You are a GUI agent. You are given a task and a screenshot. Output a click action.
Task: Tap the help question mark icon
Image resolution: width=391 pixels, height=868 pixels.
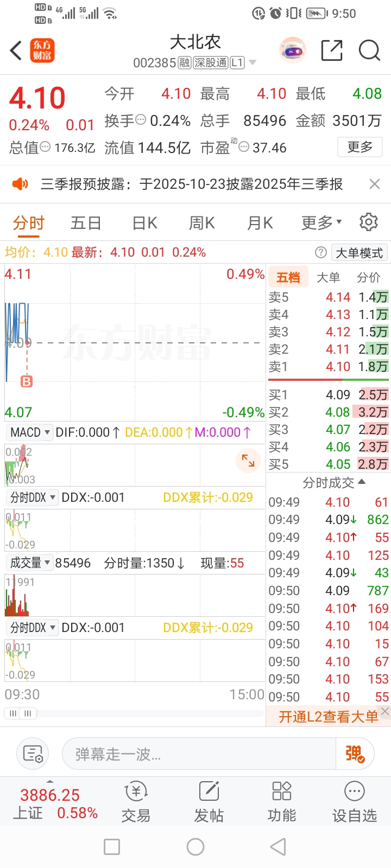(321, 252)
